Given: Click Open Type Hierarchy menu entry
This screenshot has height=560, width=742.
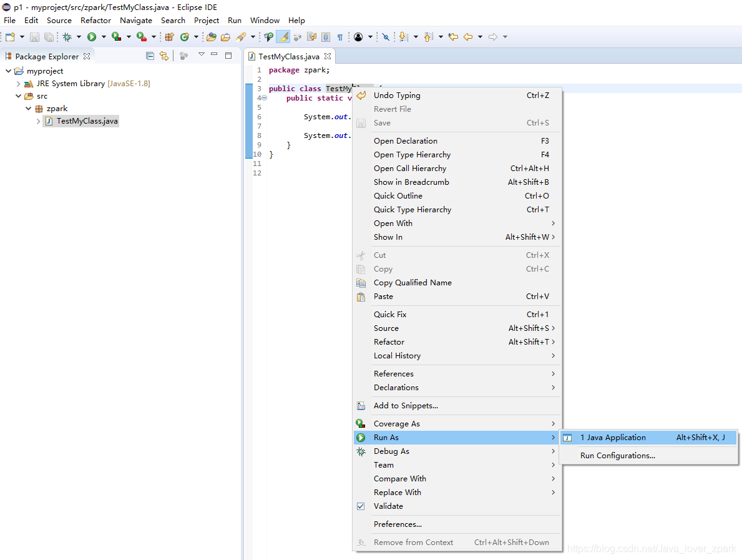Looking at the screenshot, I should pos(457,154).
